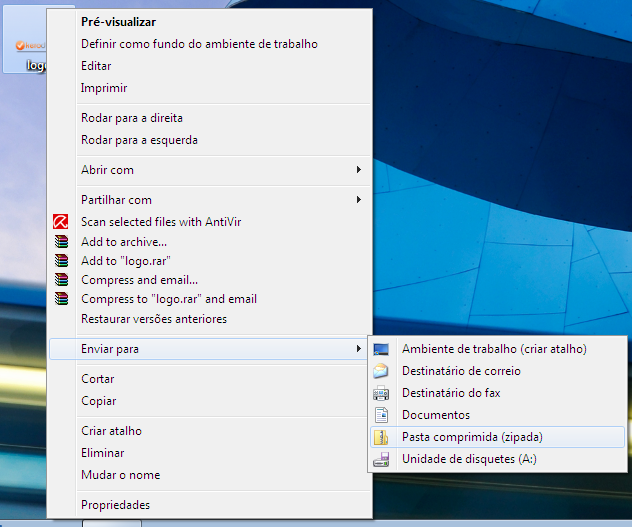The height and width of the screenshot is (527, 632).
Task: Click WinRAR icon beside Add to "logo.rar"
Action: tap(61, 260)
